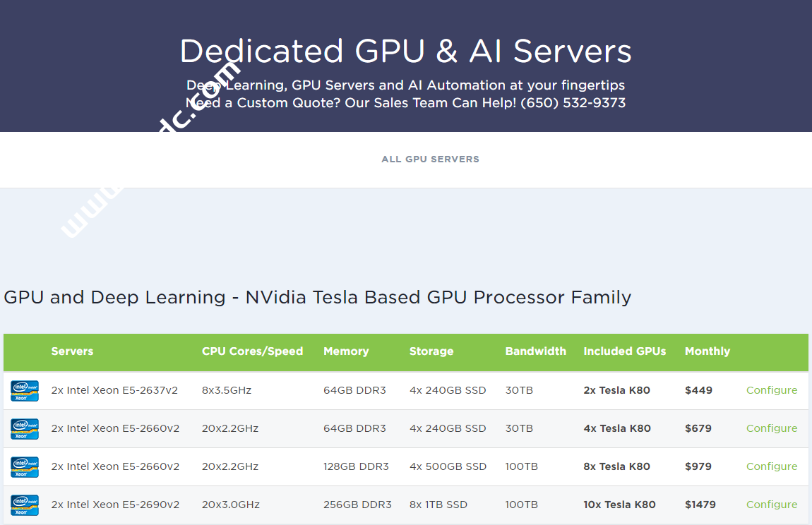Click the 4x 500GB SSD storage cell
Viewport: 812px width, 525px height.
(x=448, y=466)
